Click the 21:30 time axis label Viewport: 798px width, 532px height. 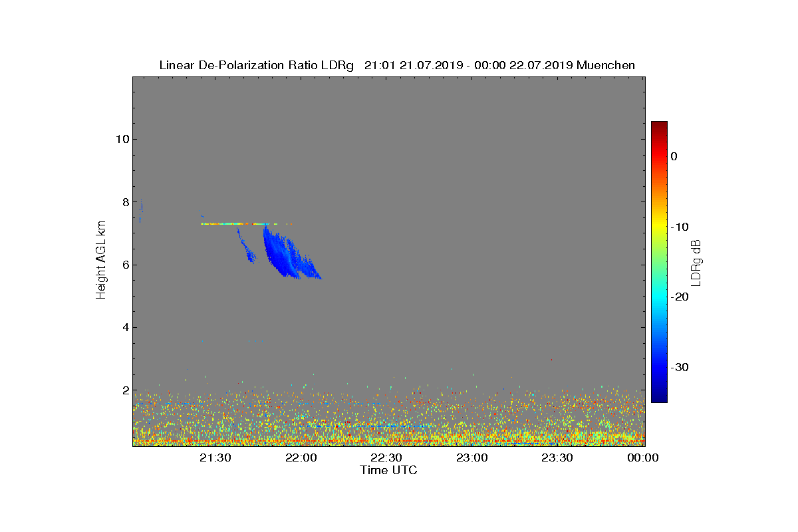pyautogui.click(x=215, y=458)
